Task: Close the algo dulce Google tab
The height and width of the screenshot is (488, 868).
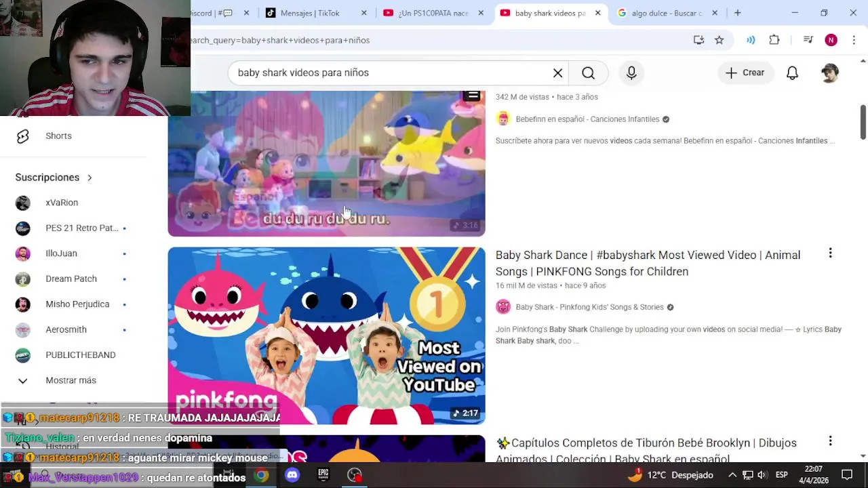Action: click(x=714, y=13)
